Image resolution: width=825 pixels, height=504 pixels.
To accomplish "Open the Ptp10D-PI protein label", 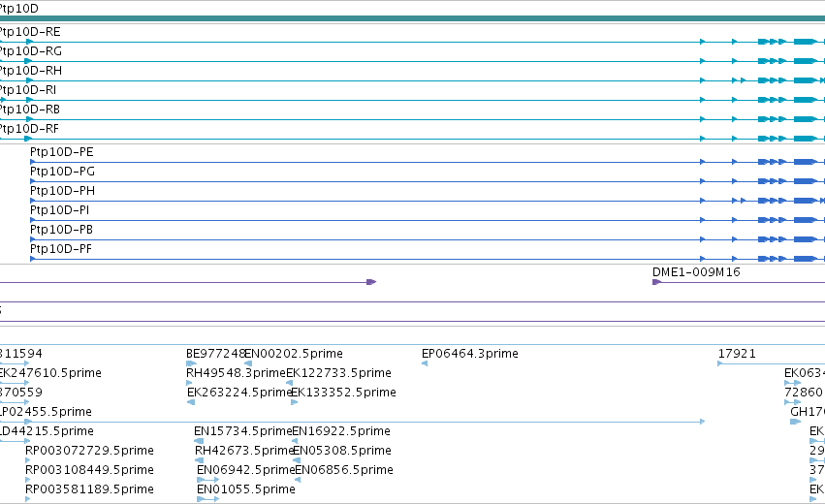I will point(59,211).
